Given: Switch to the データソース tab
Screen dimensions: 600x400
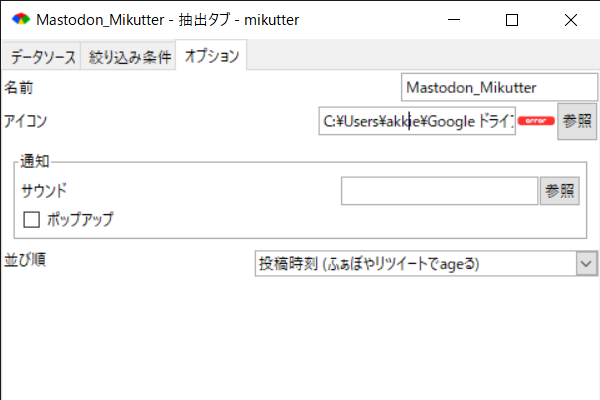Looking at the screenshot, I should [43, 57].
